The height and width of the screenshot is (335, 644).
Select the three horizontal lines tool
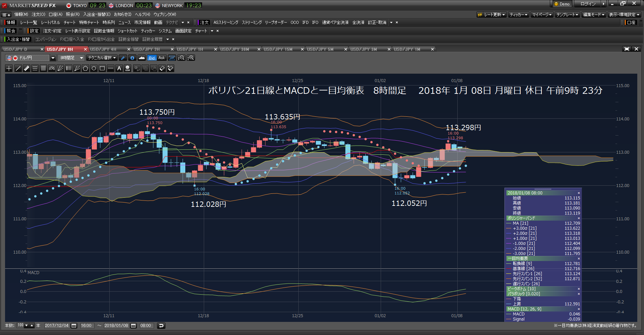[x=35, y=68]
